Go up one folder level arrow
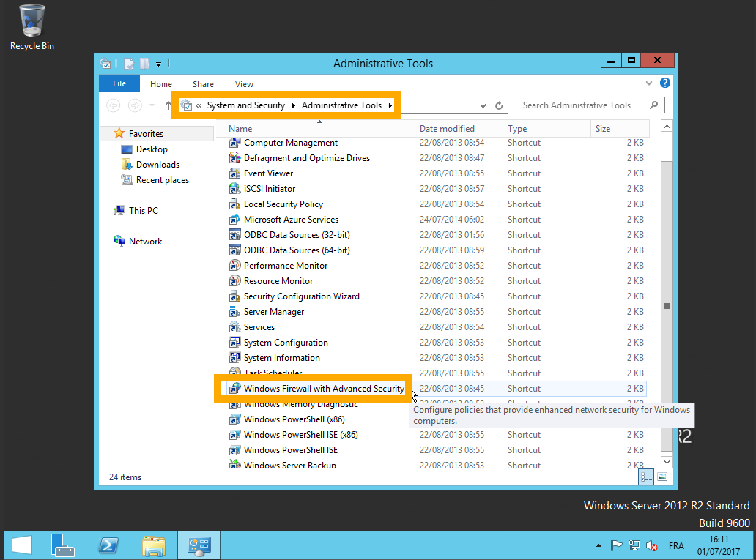Image resolution: width=756 pixels, height=560 pixels. (168, 105)
